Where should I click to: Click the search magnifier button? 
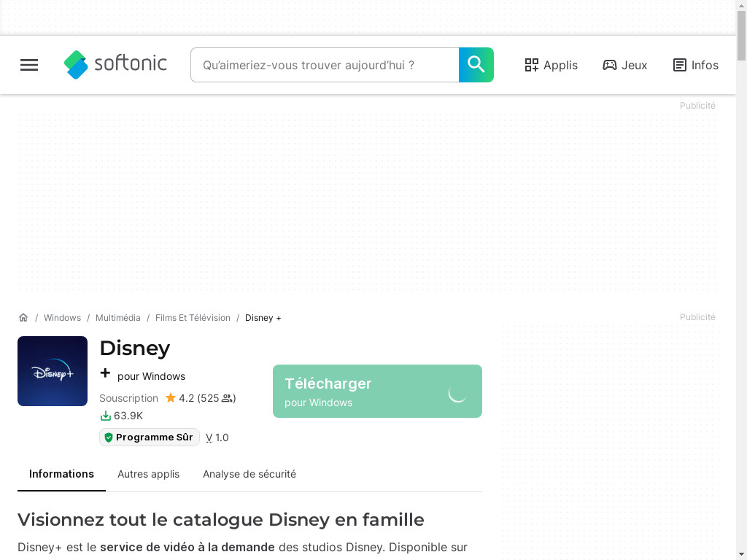476,65
